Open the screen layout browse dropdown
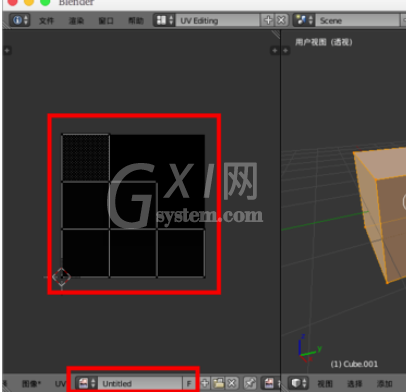This screenshot has width=406, height=392. 164,20
